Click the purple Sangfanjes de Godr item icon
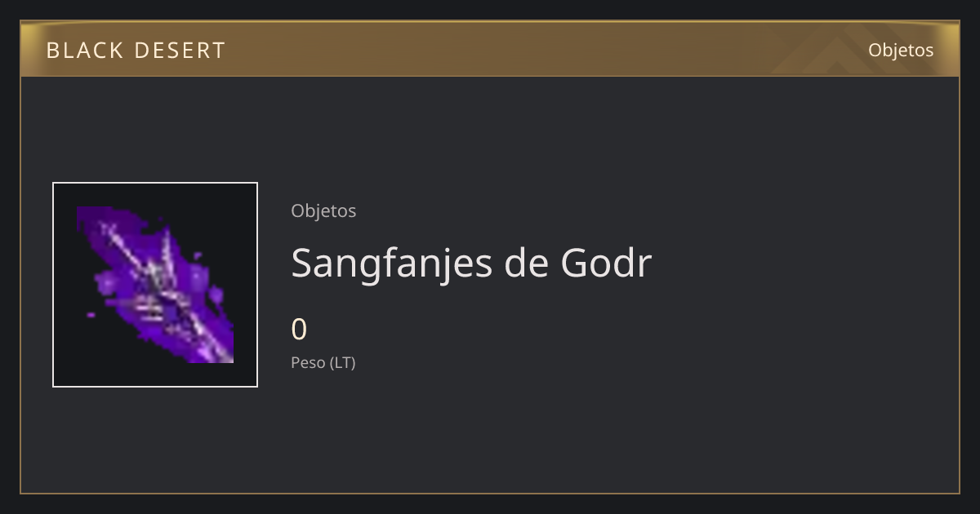This screenshot has width=980, height=514. (155, 285)
